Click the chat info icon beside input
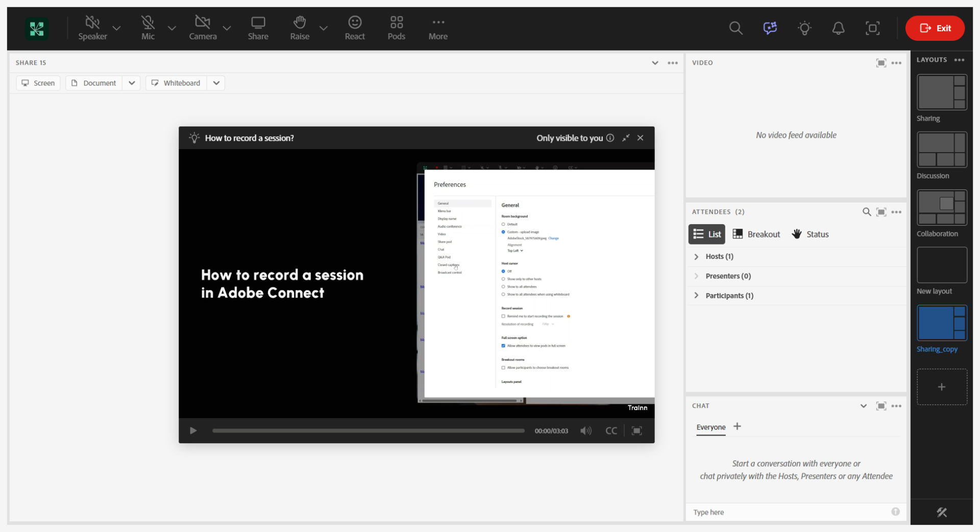The image size is (980, 532). coord(895,512)
